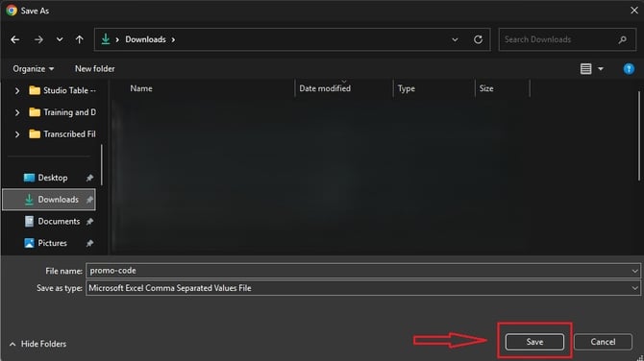Select the Training and D folder
Image resolution: width=644 pixels, height=361 pixels.
pyautogui.click(x=62, y=112)
